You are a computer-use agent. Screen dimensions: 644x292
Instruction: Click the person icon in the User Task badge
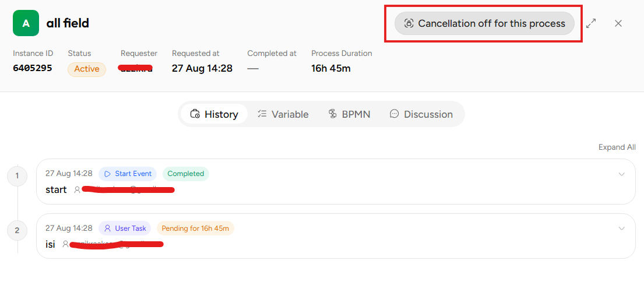pyautogui.click(x=108, y=228)
